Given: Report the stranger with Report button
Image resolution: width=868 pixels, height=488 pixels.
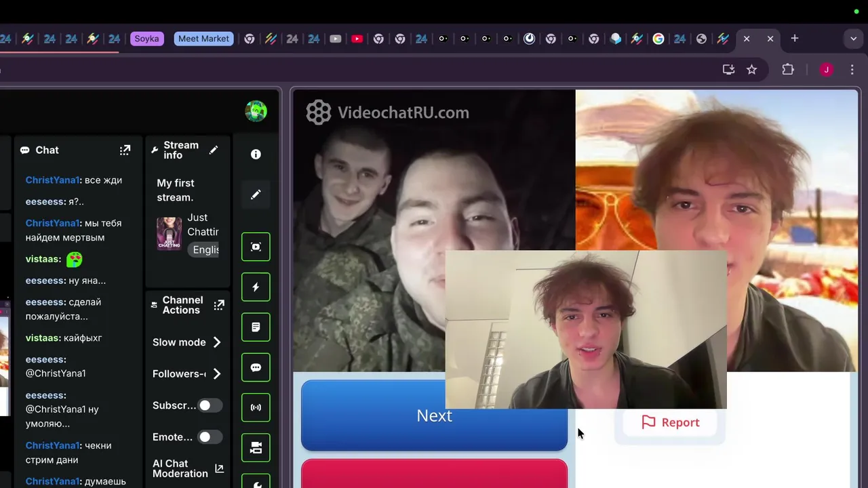Looking at the screenshot, I should (x=670, y=422).
